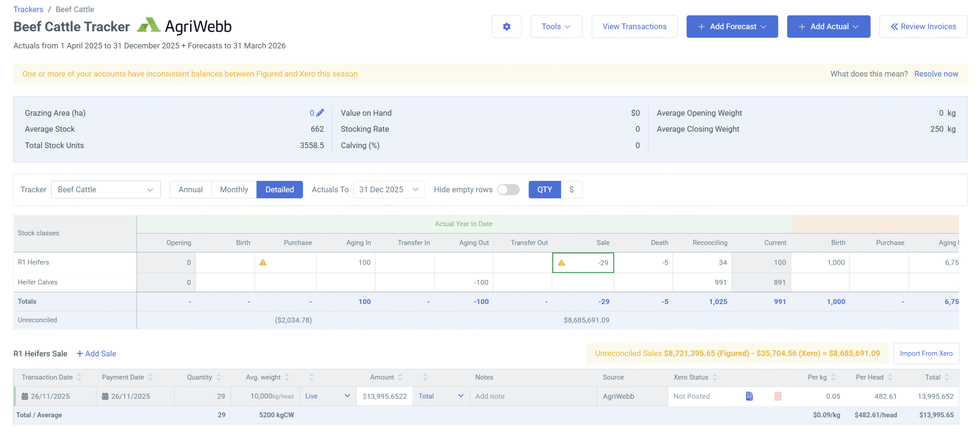The height and width of the screenshot is (444, 980).
Task: Edit the Grazing Area value with the pencil icon
Action: (x=320, y=112)
